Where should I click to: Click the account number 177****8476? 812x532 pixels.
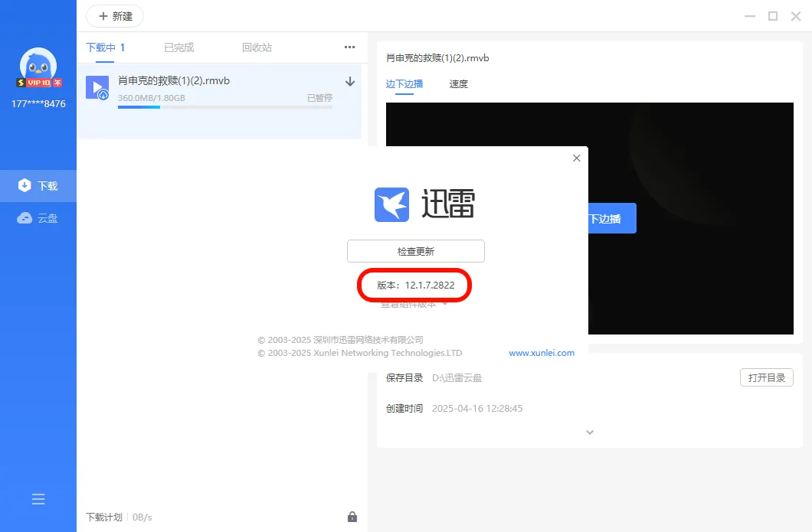click(x=38, y=103)
